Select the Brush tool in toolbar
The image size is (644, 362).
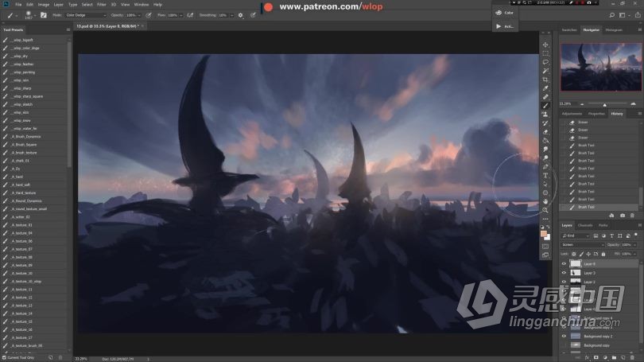click(545, 106)
